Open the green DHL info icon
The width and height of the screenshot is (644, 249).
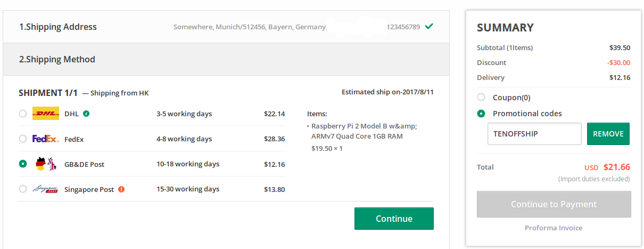click(86, 114)
